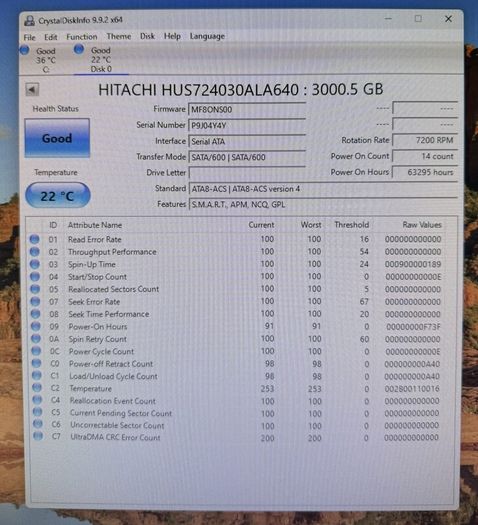The width and height of the screenshot is (478, 525).
Task: Click the status icon for Reallocation Event Count
Action: point(37,399)
